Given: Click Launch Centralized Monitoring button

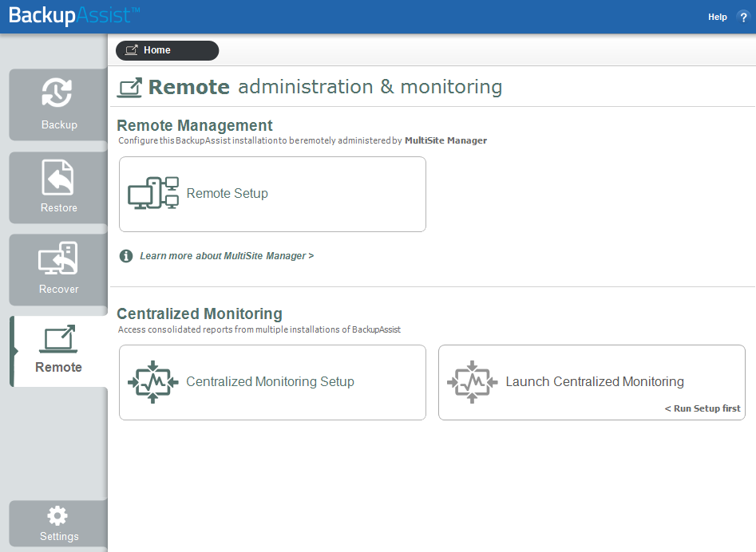Looking at the screenshot, I should click(592, 382).
